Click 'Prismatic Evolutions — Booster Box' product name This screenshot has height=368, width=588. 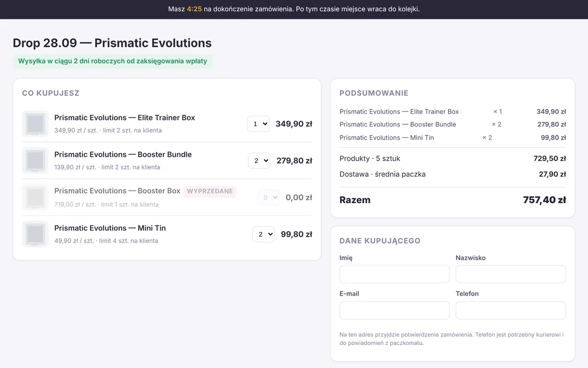point(118,191)
